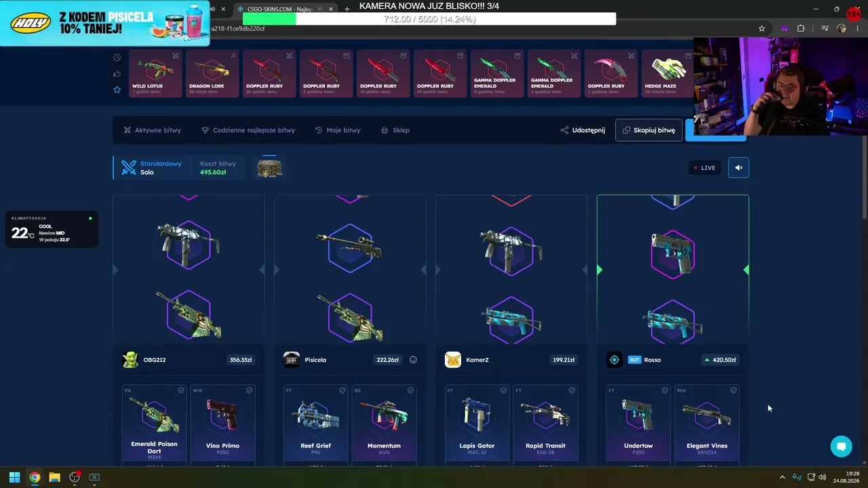868x488 pixels.
Task: Select the Elegant Vines XM1014 card
Action: (x=707, y=425)
